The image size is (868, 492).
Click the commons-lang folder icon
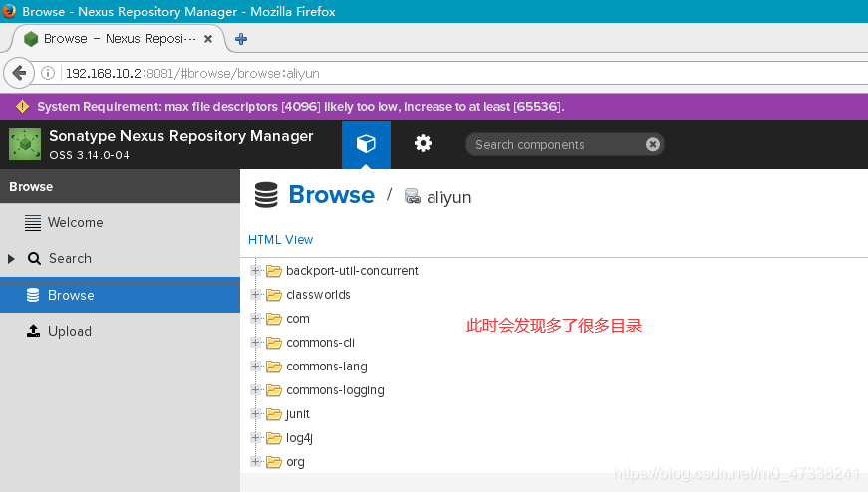[x=274, y=367]
